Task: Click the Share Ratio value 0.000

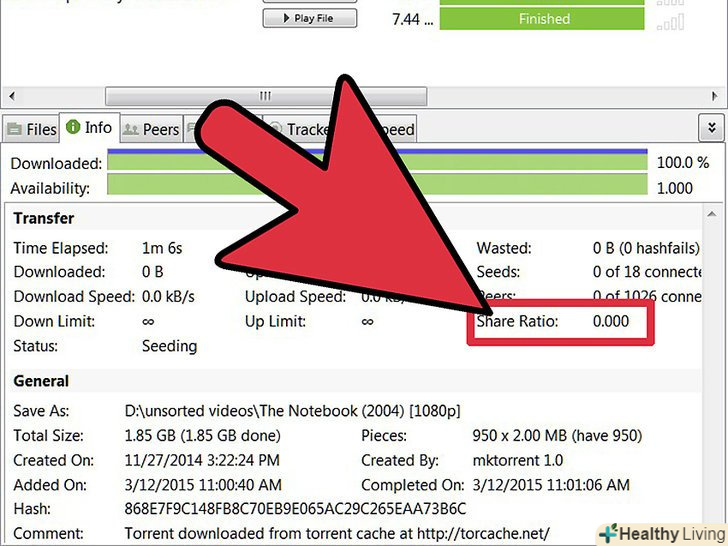Action: pos(611,321)
